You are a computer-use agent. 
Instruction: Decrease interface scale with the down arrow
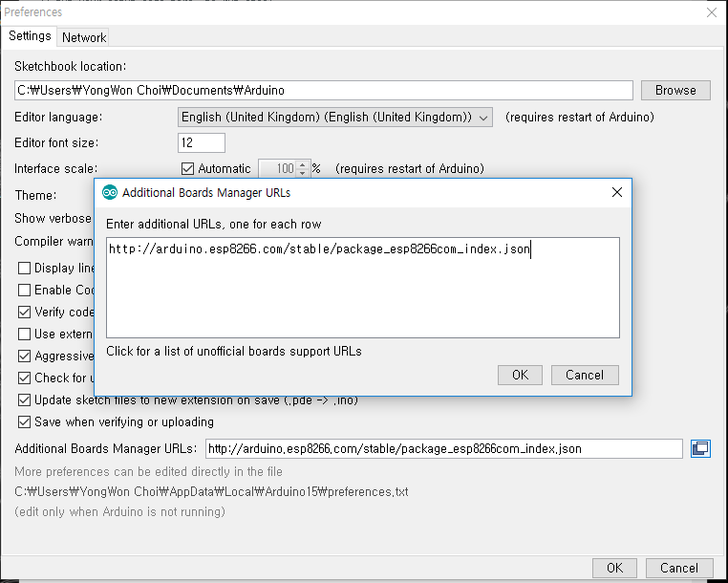(x=303, y=173)
